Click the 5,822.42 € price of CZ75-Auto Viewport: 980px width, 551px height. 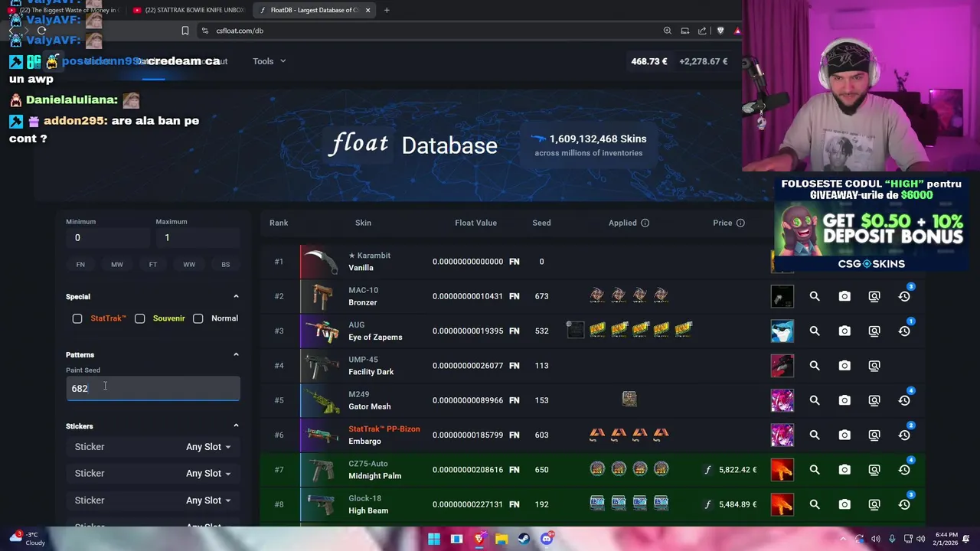pyautogui.click(x=737, y=470)
